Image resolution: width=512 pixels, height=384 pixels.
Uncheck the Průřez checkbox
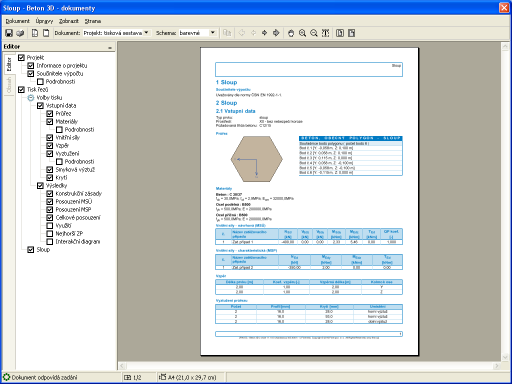pos(50,114)
